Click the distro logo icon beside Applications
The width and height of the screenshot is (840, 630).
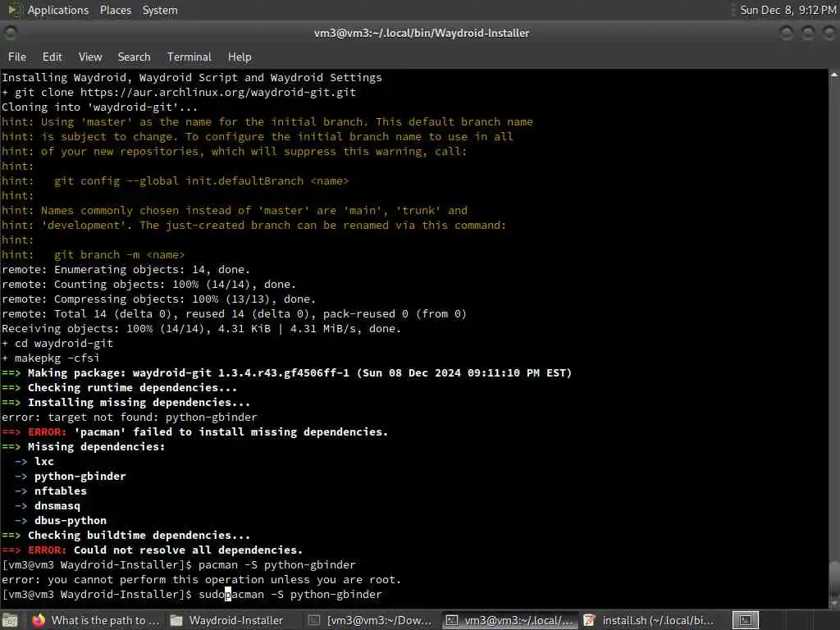coord(15,10)
